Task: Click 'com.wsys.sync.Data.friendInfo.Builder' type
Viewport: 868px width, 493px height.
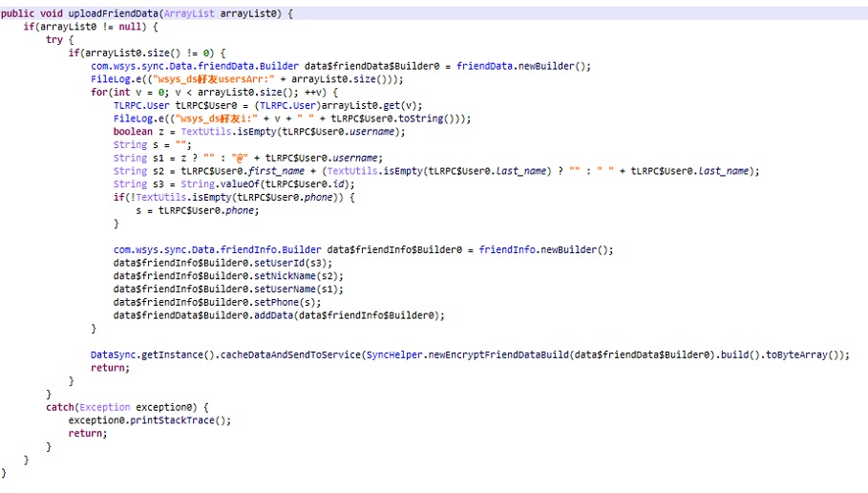Action: (x=217, y=249)
